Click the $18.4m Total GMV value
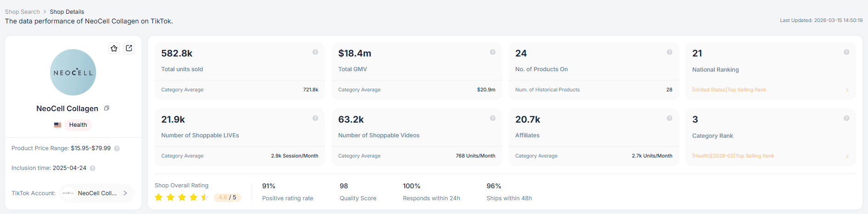The height and width of the screenshot is (214, 868). tap(355, 53)
